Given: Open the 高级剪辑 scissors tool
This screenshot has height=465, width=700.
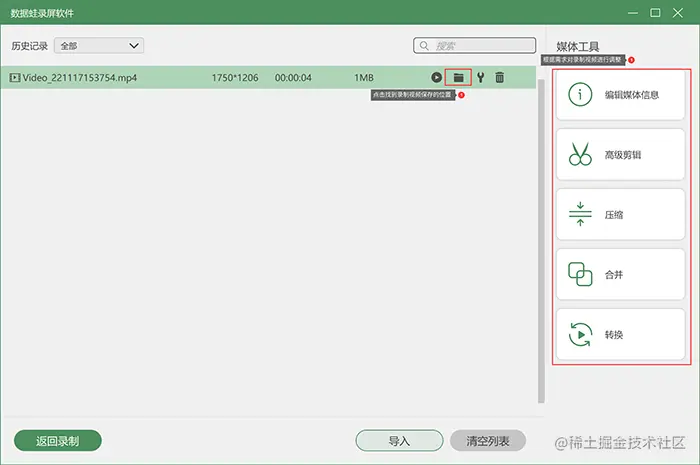Looking at the screenshot, I should click(x=620, y=155).
